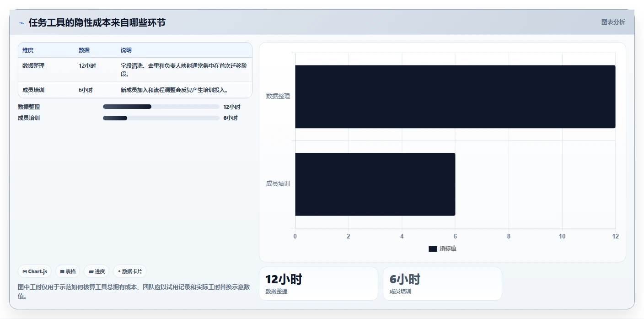Click the 数据整理 bar in the chart

455,97
